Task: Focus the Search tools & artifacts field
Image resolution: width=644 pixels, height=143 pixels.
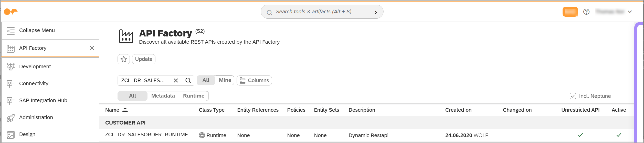Action: 322,12
